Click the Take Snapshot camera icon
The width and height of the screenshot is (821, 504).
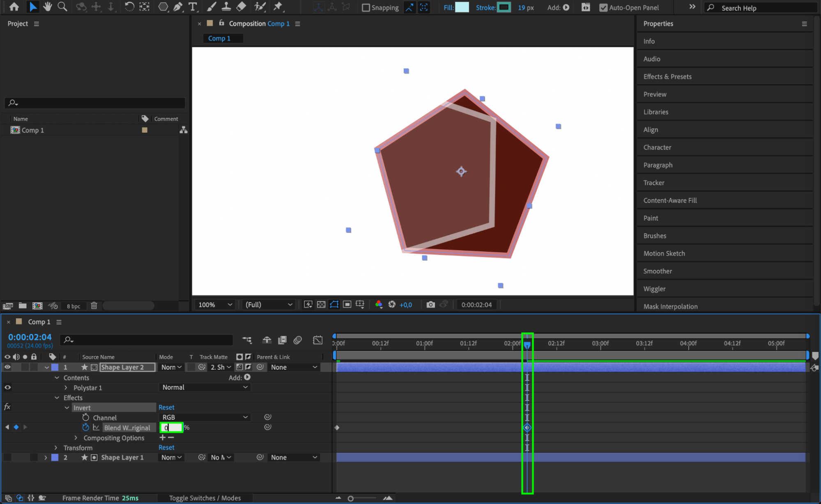[x=430, y=304]
